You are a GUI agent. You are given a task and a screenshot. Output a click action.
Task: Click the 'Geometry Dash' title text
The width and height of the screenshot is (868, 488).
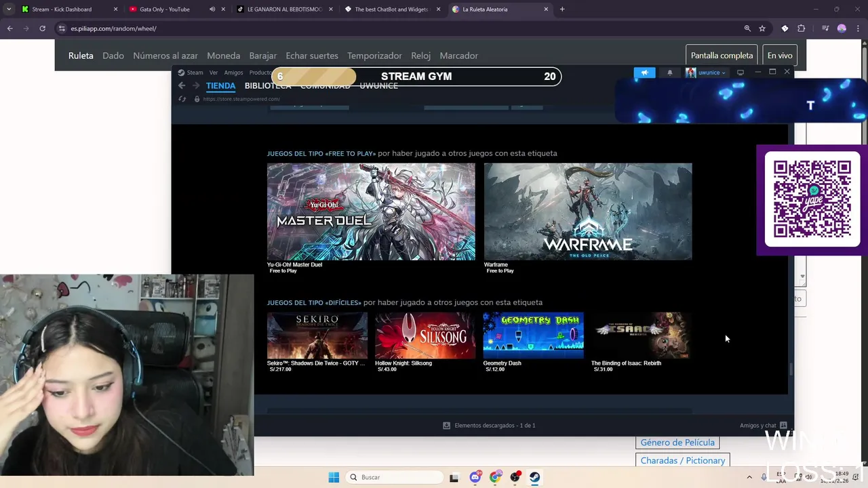502,363
